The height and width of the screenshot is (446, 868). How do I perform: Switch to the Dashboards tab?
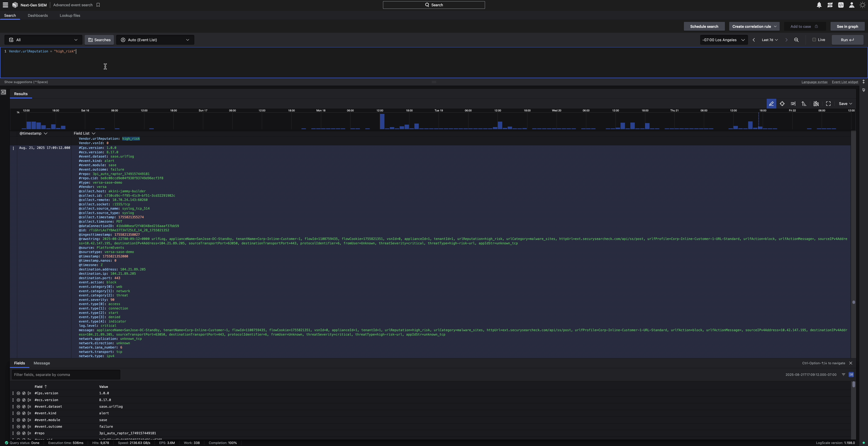(38, 15)
